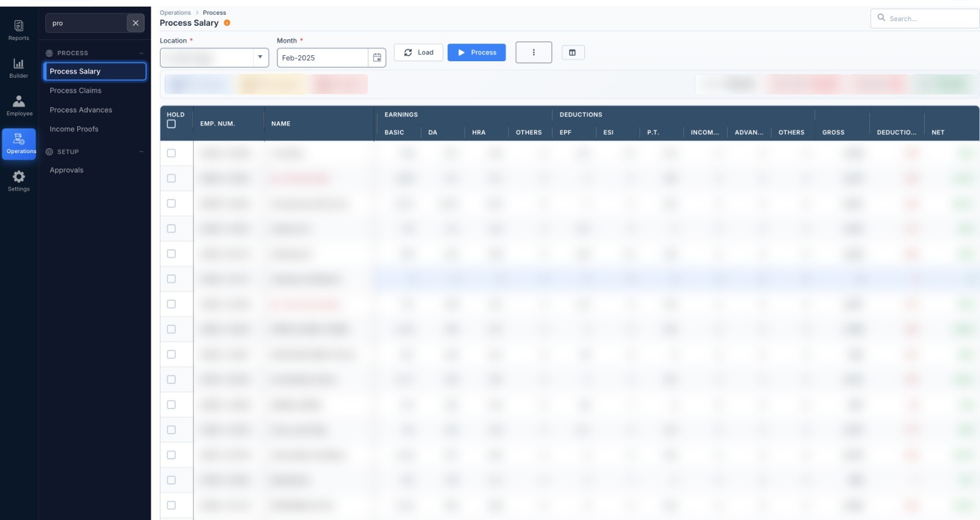This screenshot has height=520, width=980.
Task: Open Process Advances menu item
Action: click(x=81, y=110)
